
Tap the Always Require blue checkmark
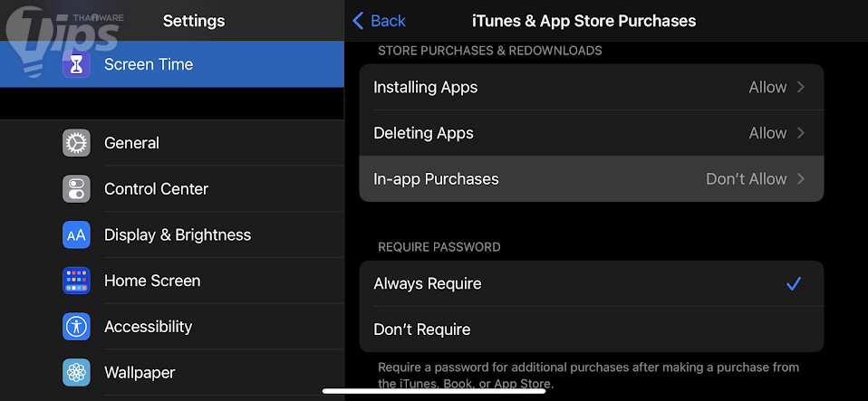tap(794, 283)
